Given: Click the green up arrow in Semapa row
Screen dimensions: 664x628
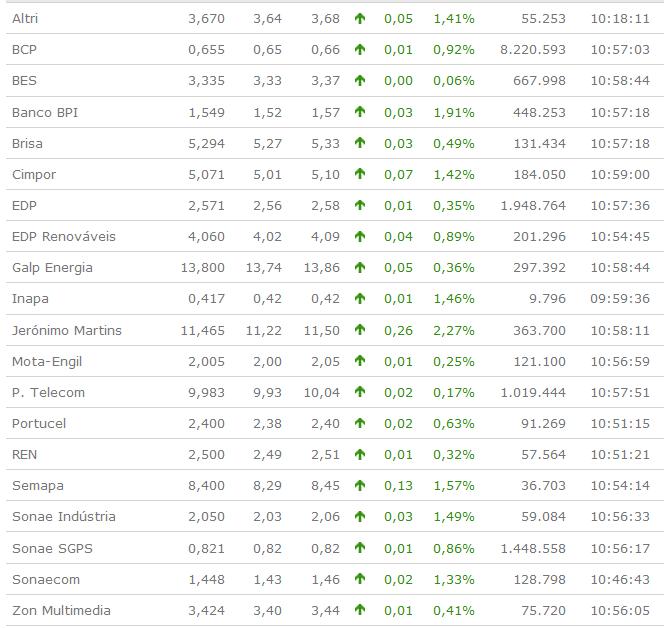Looking at the screenshot, I should pyautogui.click(x=360, y=485).
